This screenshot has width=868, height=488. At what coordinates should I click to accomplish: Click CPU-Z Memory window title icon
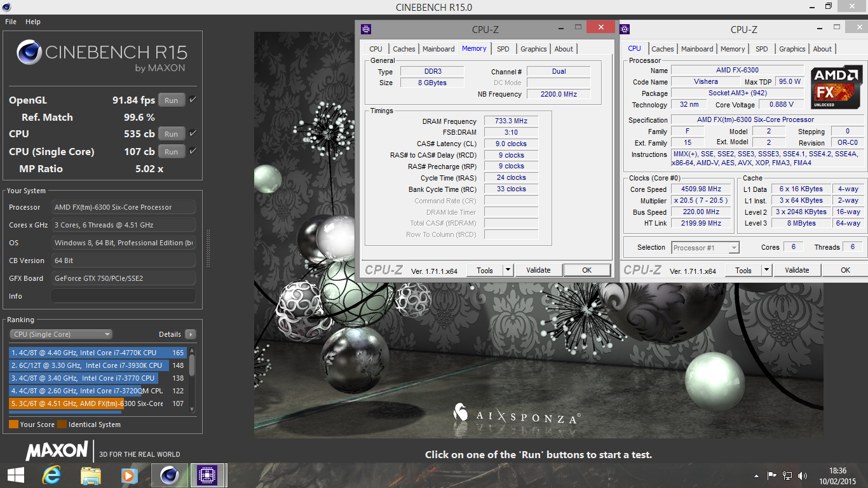pyautogui.click(x=365, y=29)
